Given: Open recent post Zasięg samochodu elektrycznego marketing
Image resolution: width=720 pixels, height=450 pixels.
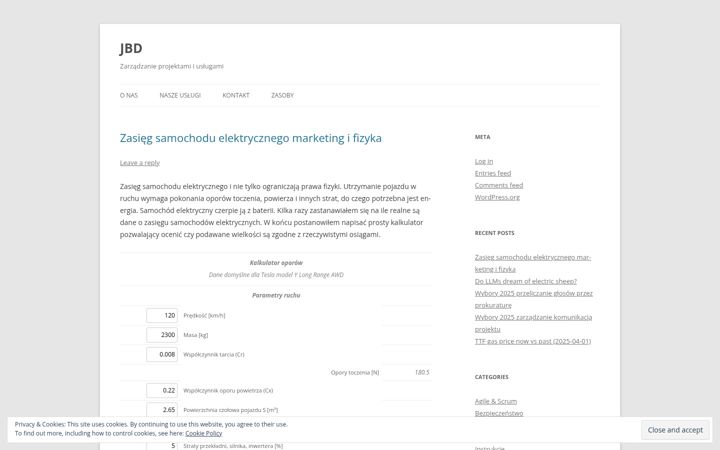Looking at the screenshot, I should [x=533, y=263].
